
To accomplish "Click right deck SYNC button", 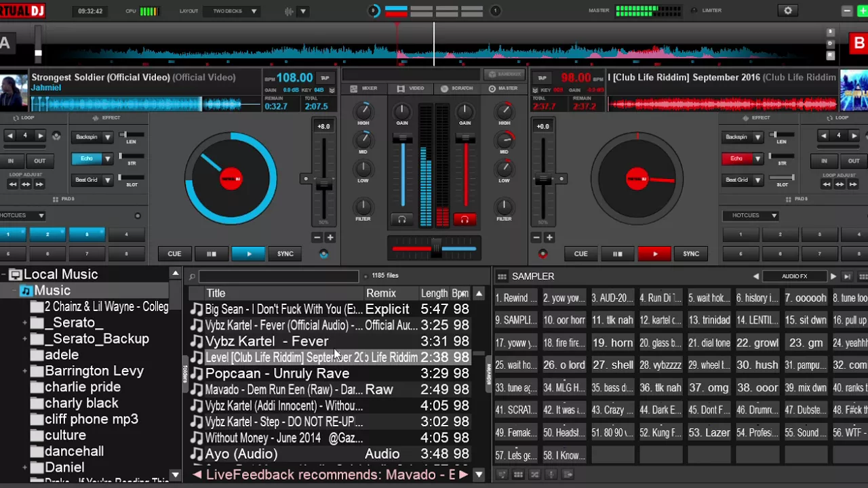I will [691, 254].
